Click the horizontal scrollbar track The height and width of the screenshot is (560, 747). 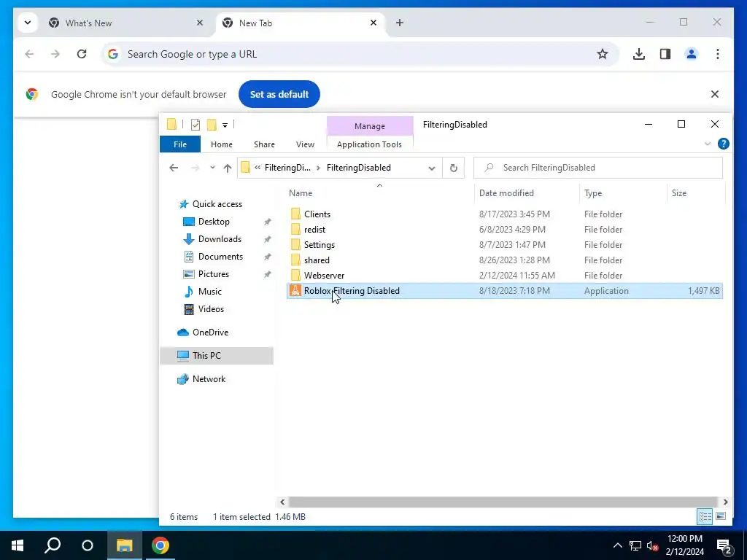(503, 502)
